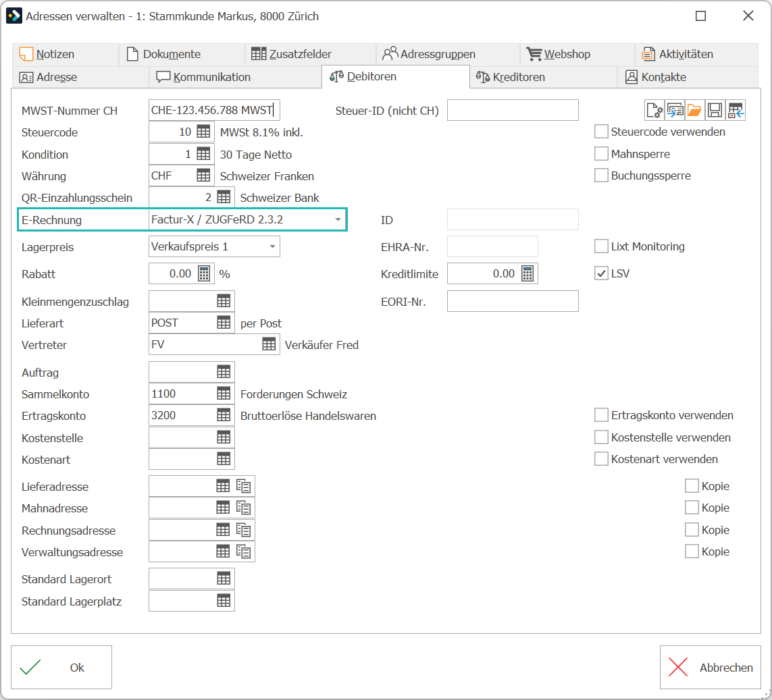
Task: Click the Steuer-ID (nicht CH) input field
Action: [513, 110]
